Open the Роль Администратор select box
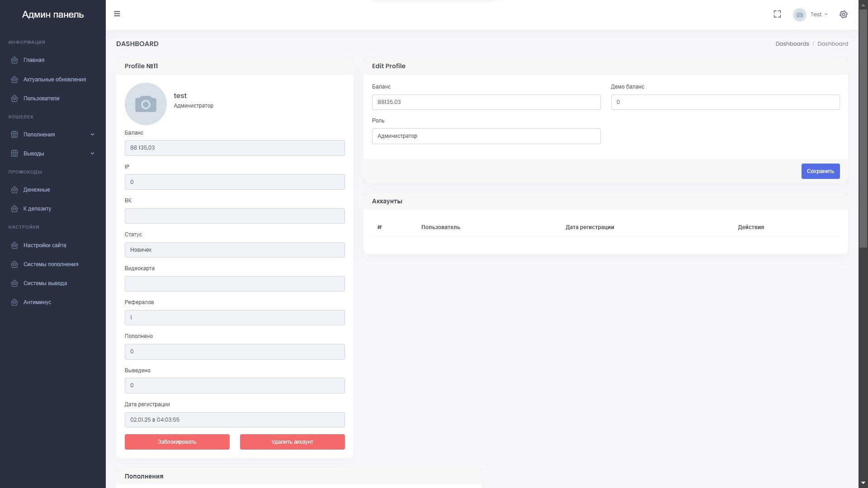The width and height of the screenshot is (868, 488). (486, 136)
